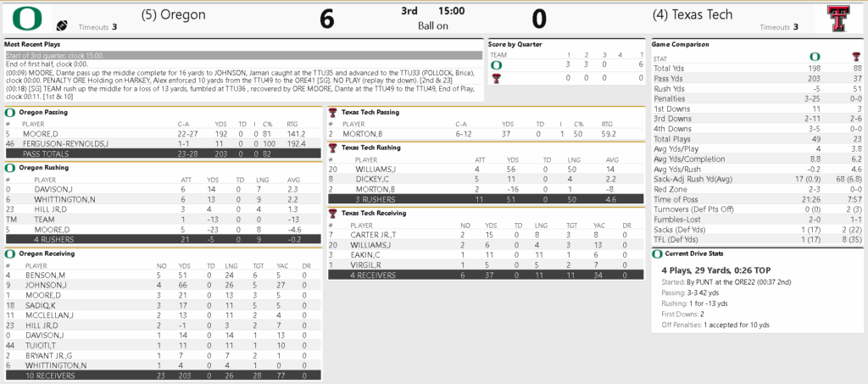Click the Texas Tech logo beside Texas Tech Passing

coord(334,112)
